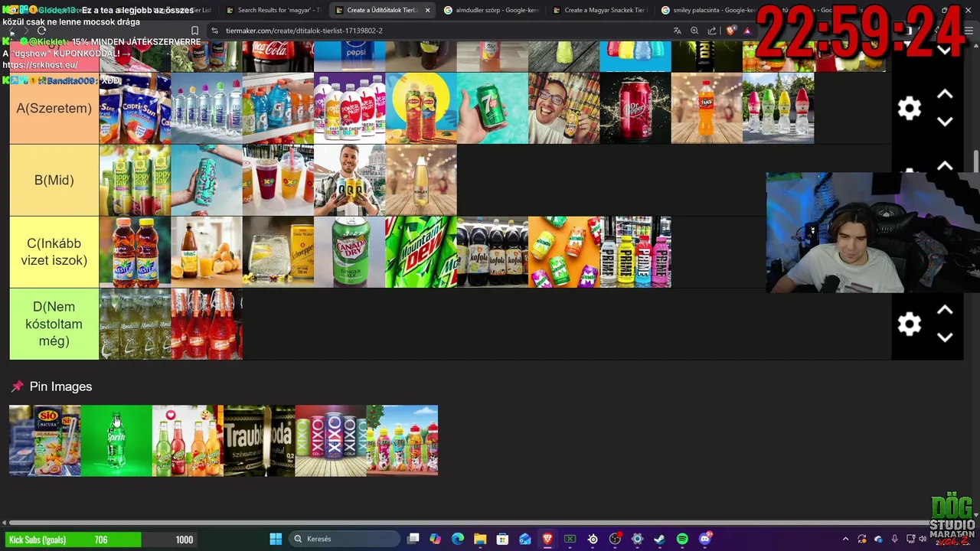The width and height of the screenshot is (980, 551).
Task: Select the Fanta bottle image
Action: point(707,109)
